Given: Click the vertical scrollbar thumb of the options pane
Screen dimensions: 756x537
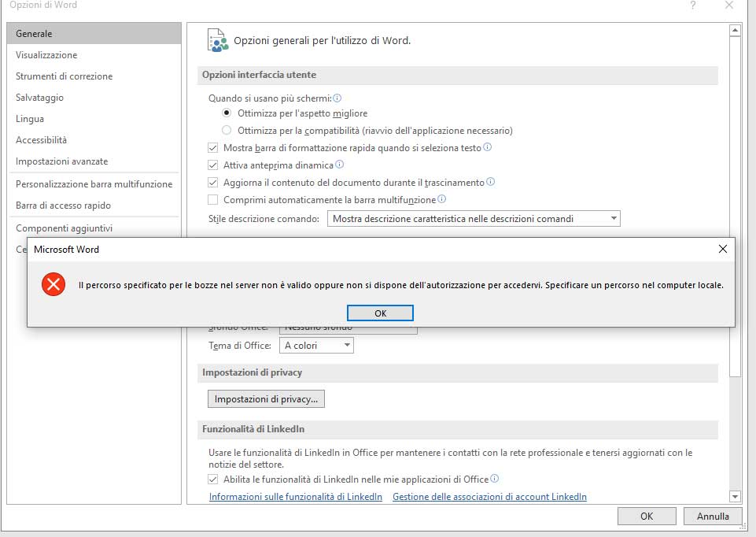Looking at the screenshot, I should tap(735, 206).
